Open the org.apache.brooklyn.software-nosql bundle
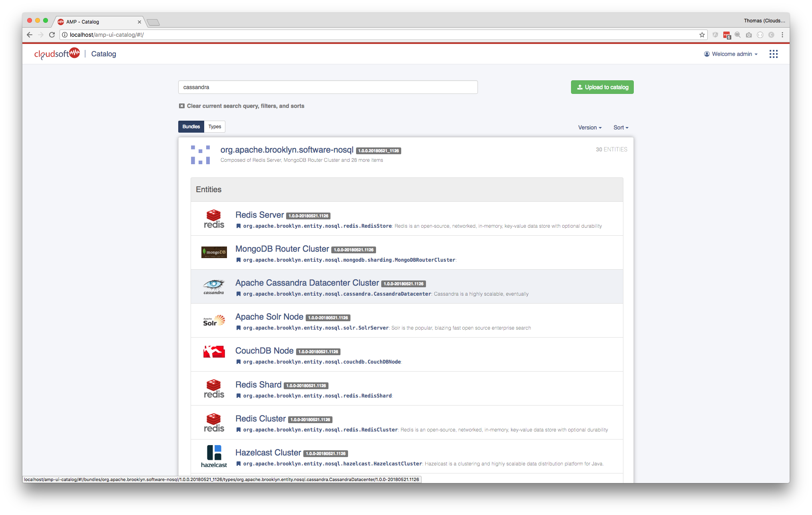 pyautogui.click(x=287, y=150)
